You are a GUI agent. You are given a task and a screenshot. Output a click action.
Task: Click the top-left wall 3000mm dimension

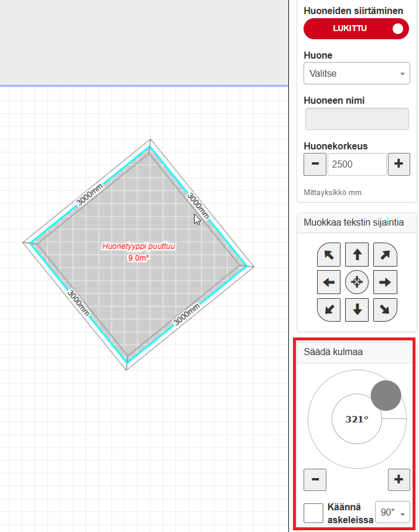90,195
